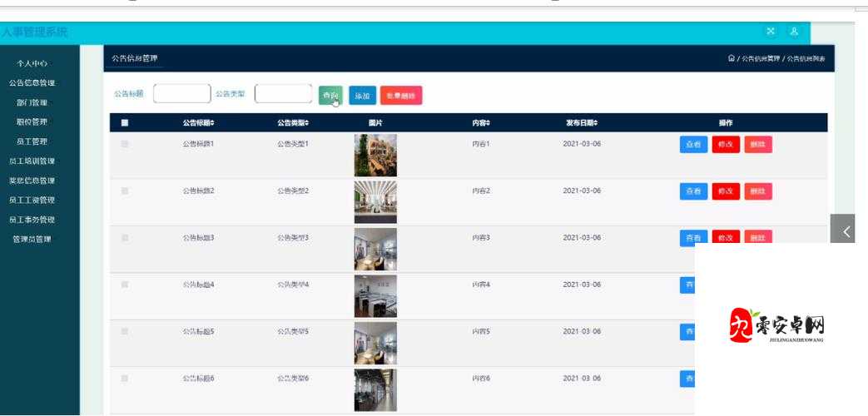Click the fullscreen icon in top bar
The image size is (868, 416).
770,32
